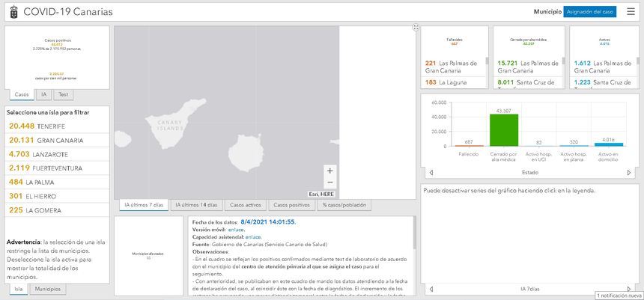Click the Gobierno de Canarias logo

pyautogui.click(x=12, y=12)
